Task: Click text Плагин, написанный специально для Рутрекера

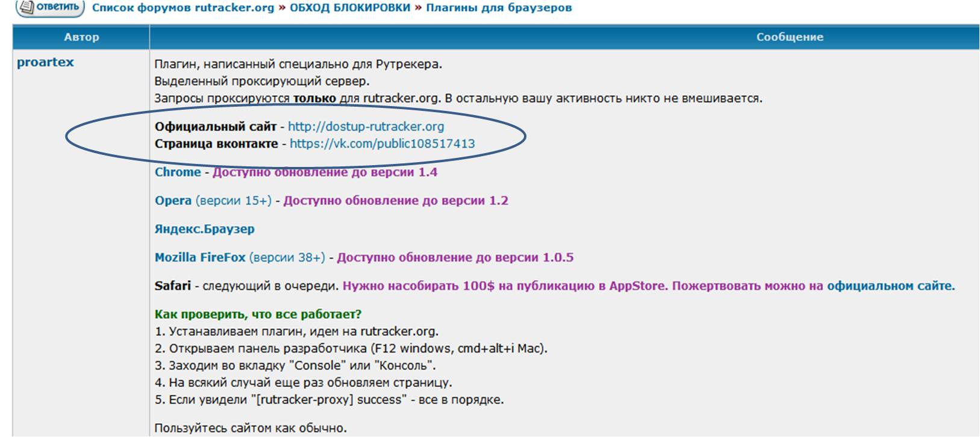Action: 298,64
